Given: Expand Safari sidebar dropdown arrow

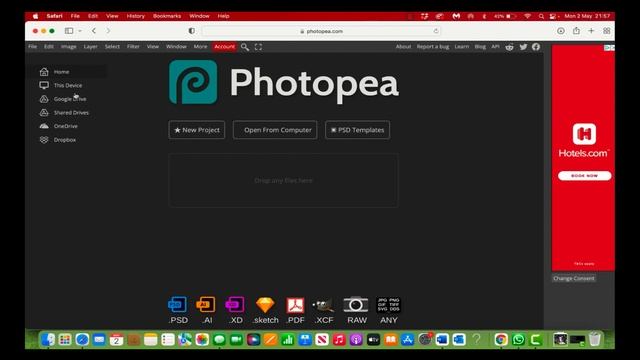Looking at the screenshot, I should tap(80, 31).
